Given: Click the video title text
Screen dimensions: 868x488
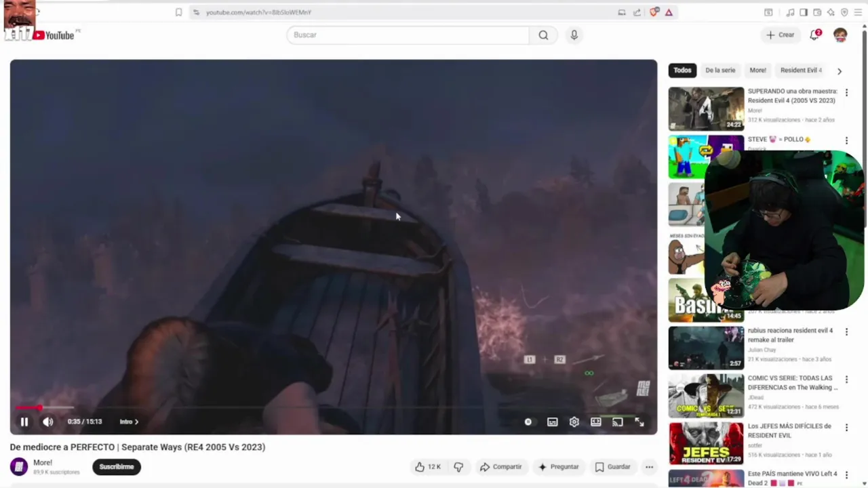Looking at the screenshot, I should coord(138,447).
